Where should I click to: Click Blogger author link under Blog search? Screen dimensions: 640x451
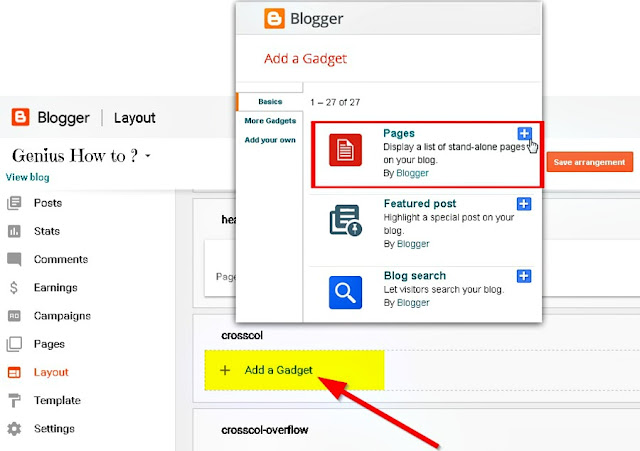coord(413,303)
